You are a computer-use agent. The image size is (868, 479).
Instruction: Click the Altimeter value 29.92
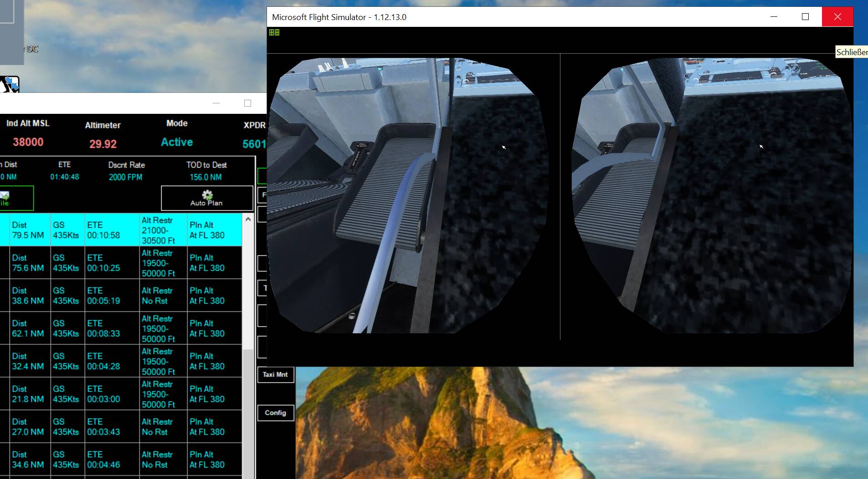pyautogui.click(x=103, y=144)
